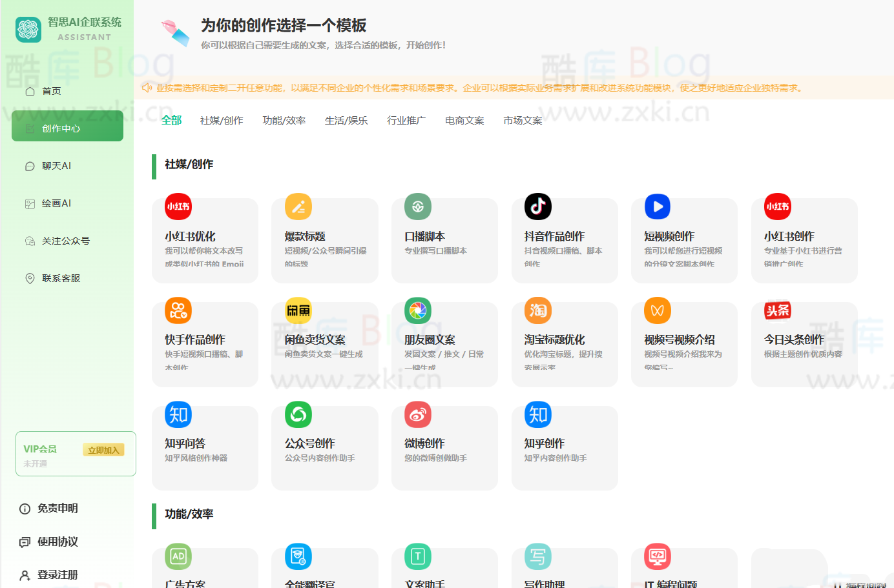Viewport: 894px width, 588px height.
Task: Click the 写作助理 teal 写 icon
Action: (x=538, y=556)
